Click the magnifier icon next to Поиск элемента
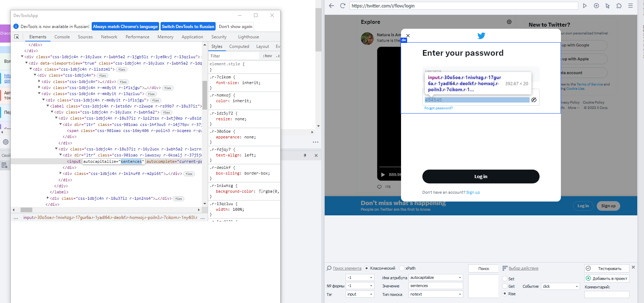 pyautogui.click(x=329, y=268)
